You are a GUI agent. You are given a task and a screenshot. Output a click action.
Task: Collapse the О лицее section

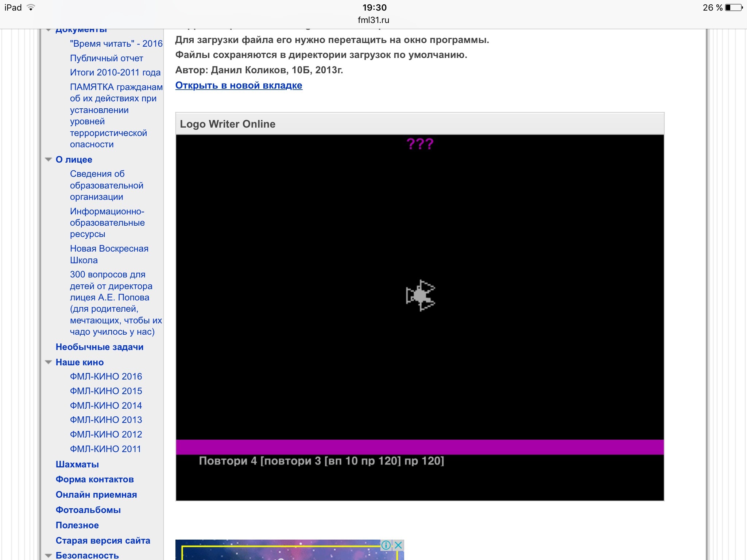click(x=48, y=160)
